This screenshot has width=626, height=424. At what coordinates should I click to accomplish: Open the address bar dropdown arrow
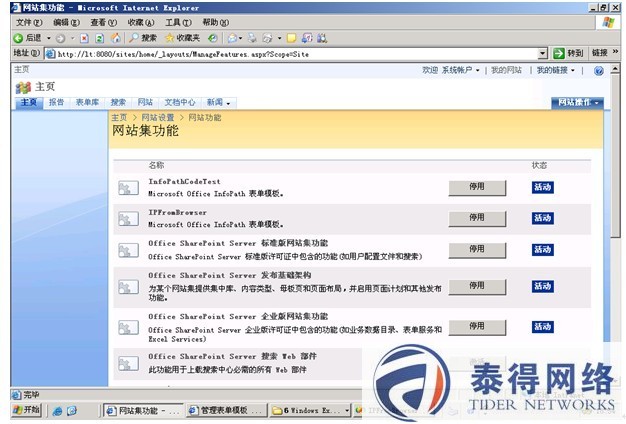(x=542, y=53)
